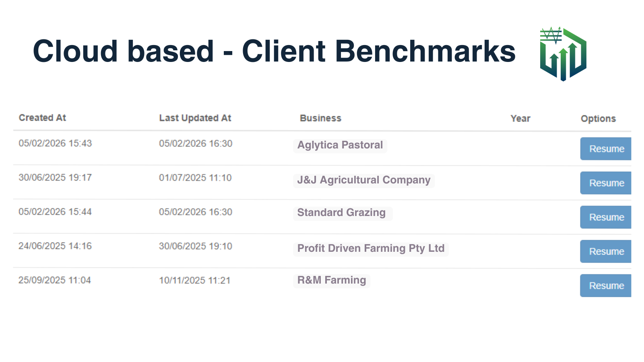Resume the J&J Agricultural Company benchmark
Viewport: 644px width, 362px height.
(605, 183)
